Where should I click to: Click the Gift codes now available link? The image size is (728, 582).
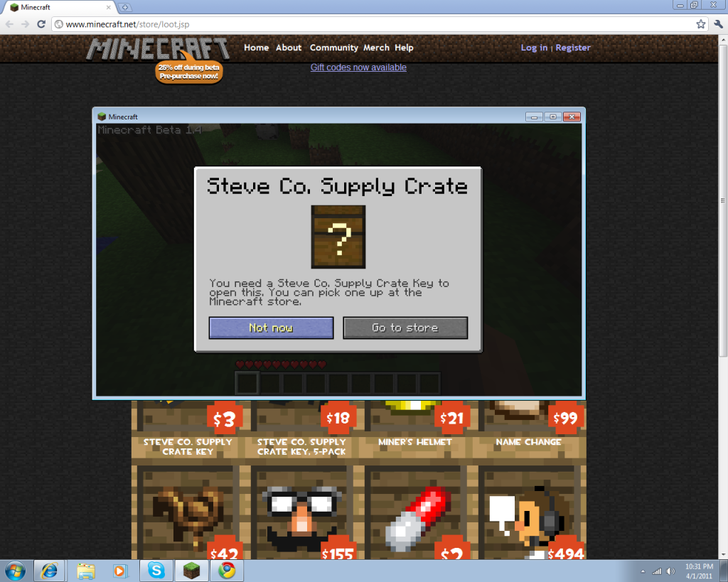point(358,68)
